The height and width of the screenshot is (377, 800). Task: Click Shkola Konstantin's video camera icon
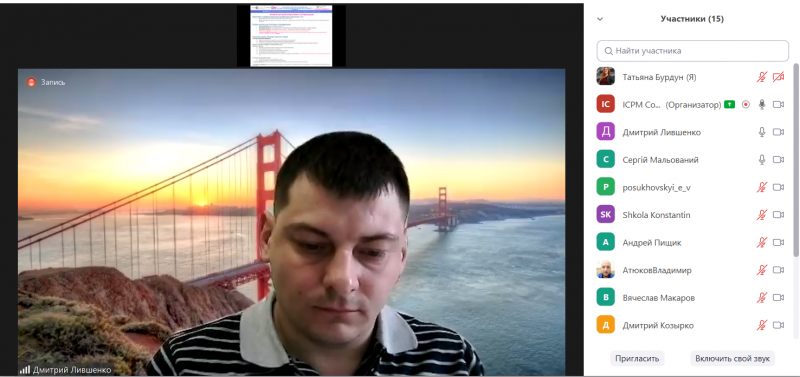pyautogui.click(x=778, y=215)
